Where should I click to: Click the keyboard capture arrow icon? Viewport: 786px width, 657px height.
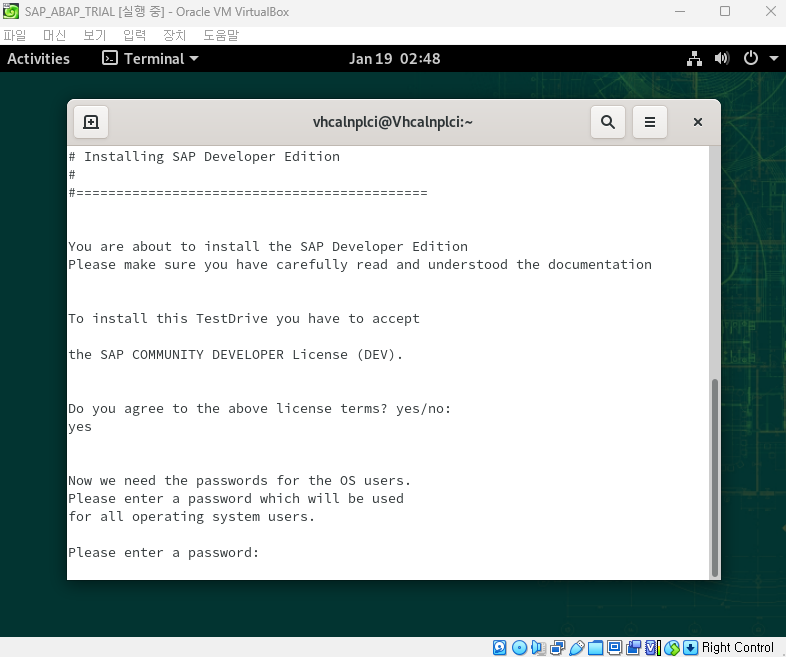(690, 647)
